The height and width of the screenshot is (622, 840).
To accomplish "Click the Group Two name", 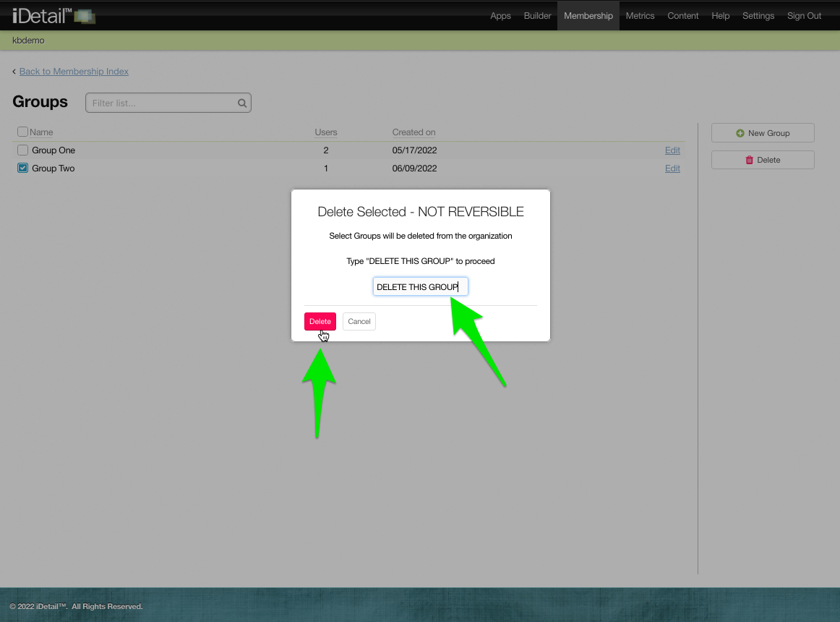I will [53, 168].
